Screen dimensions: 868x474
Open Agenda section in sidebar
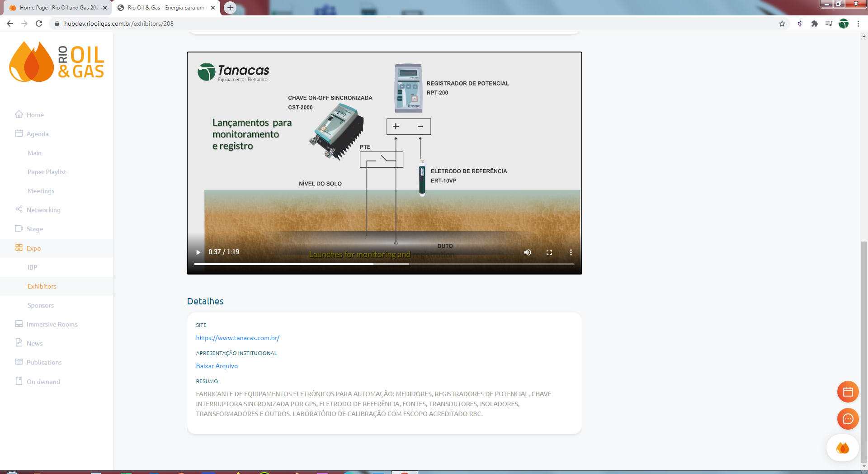click(x=37, y=134)
